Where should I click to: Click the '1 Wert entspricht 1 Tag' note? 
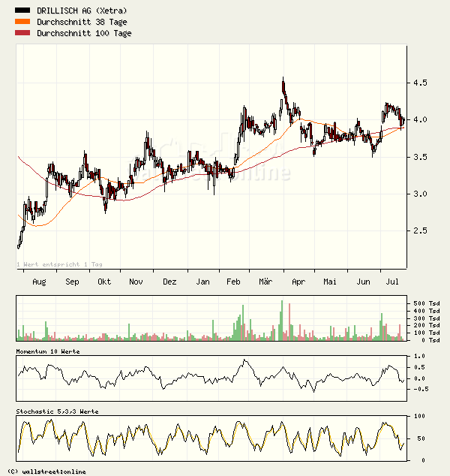[x=59, y=264]
